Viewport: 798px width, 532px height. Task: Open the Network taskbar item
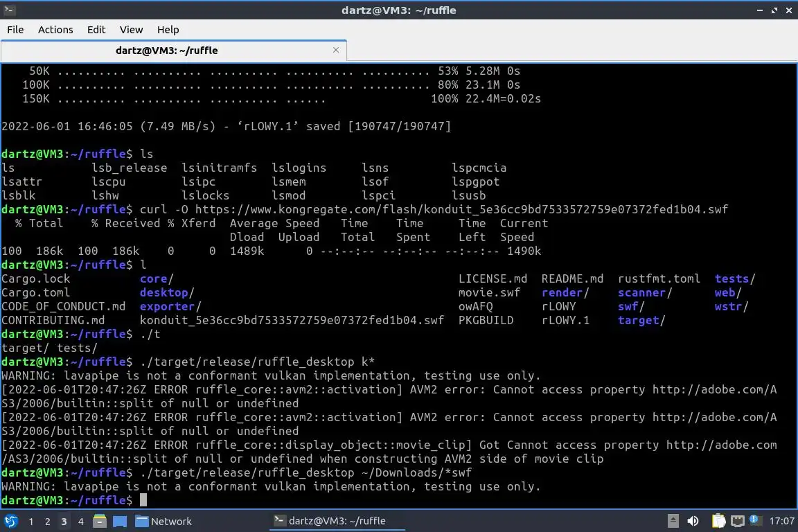pos(163,522)
